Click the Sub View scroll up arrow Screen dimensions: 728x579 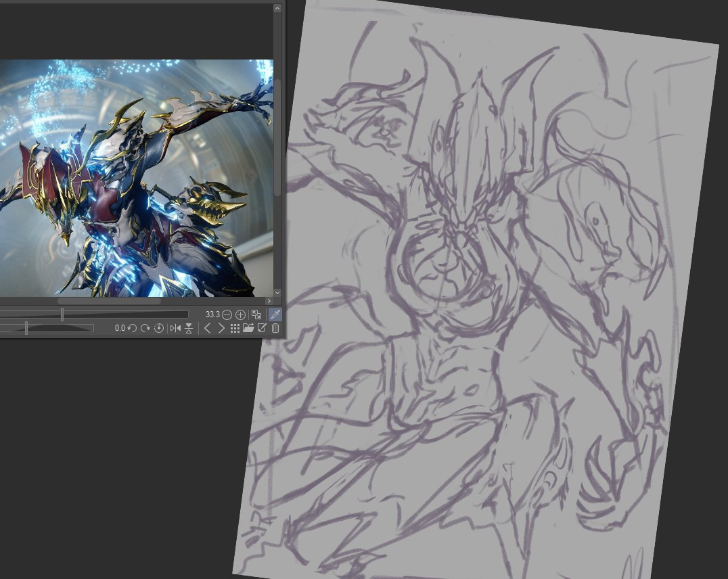[x=277, y=8]
